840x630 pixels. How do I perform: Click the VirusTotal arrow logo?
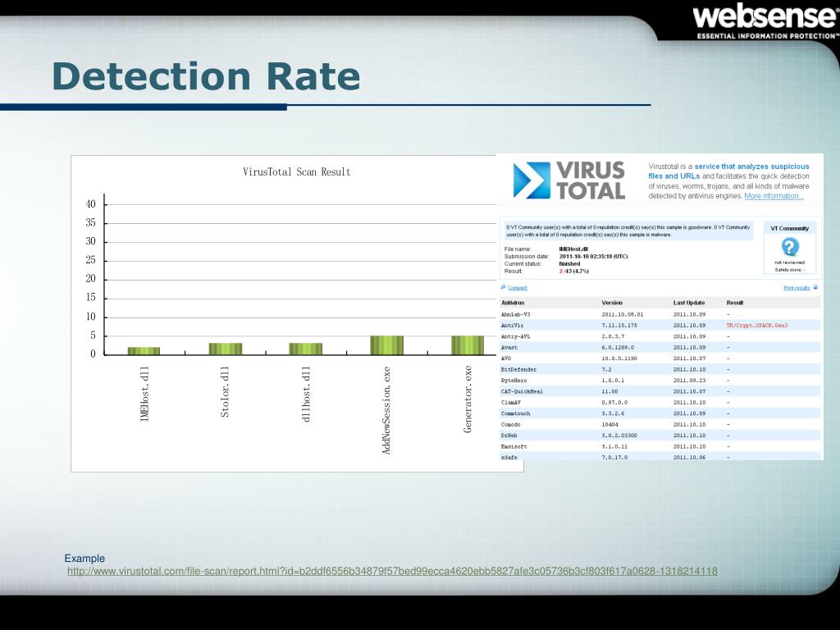(532, 180)
